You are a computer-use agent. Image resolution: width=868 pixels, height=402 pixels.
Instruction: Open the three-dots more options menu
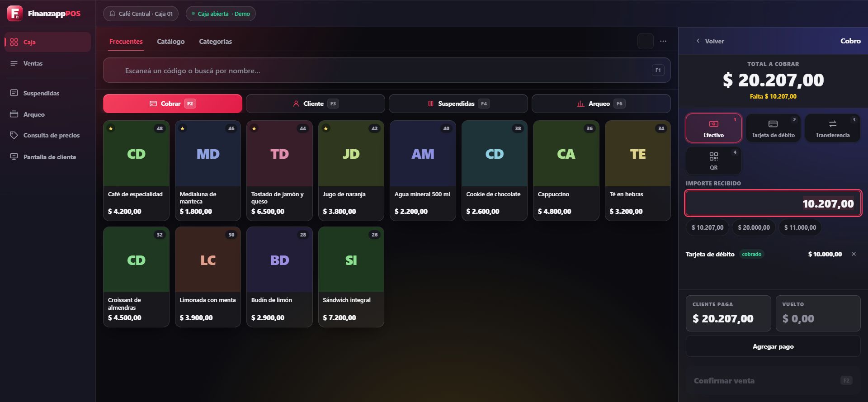(x=663, y=41)
